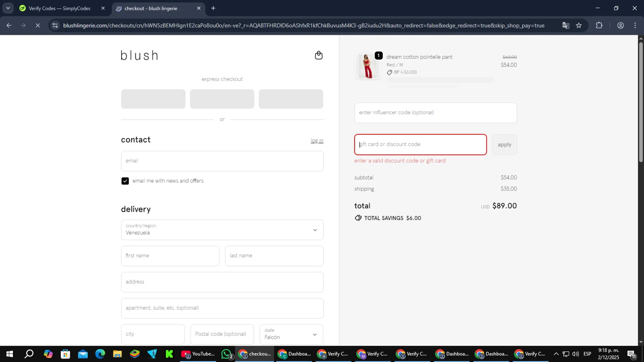Switch to the Verify Codes — SimplyCodes tab
The height and width of the screenshot is (362, 644).
(x=59, y=8)
